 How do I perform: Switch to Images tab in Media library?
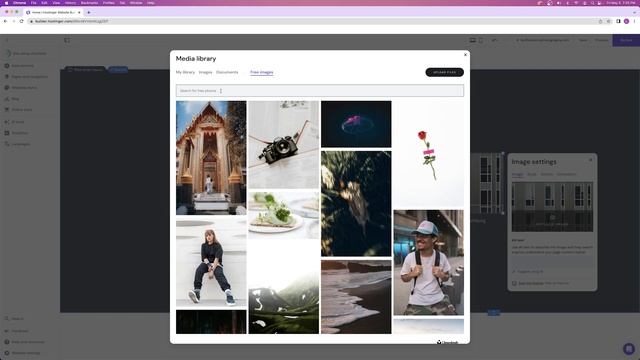pos(205,72)
